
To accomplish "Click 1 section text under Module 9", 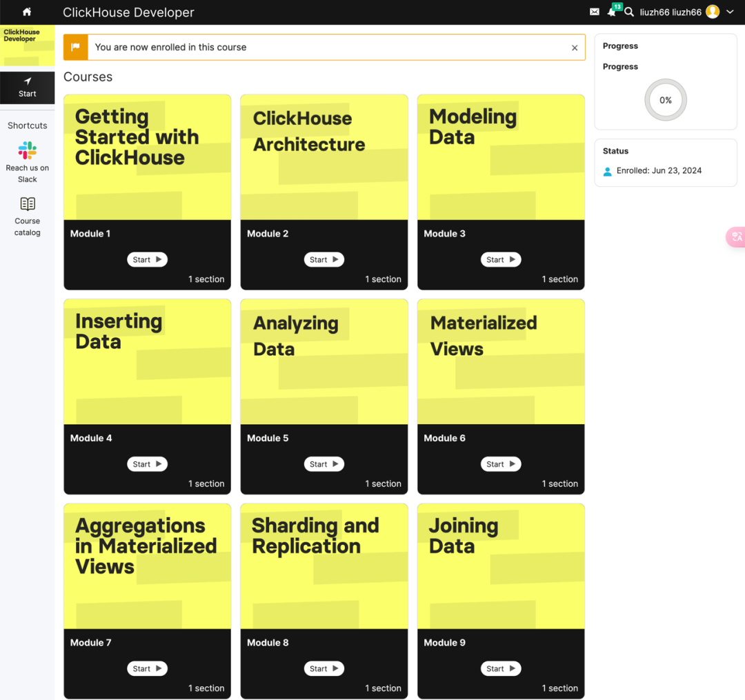I will (559, 688).
